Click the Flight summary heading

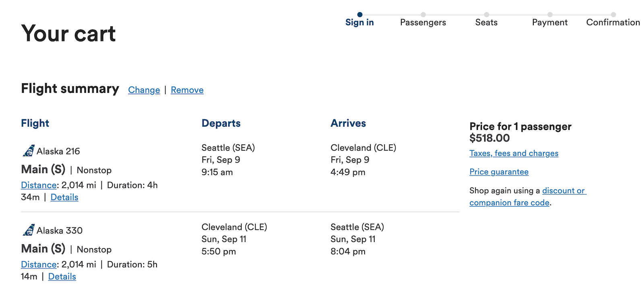[x=70, y=89]
